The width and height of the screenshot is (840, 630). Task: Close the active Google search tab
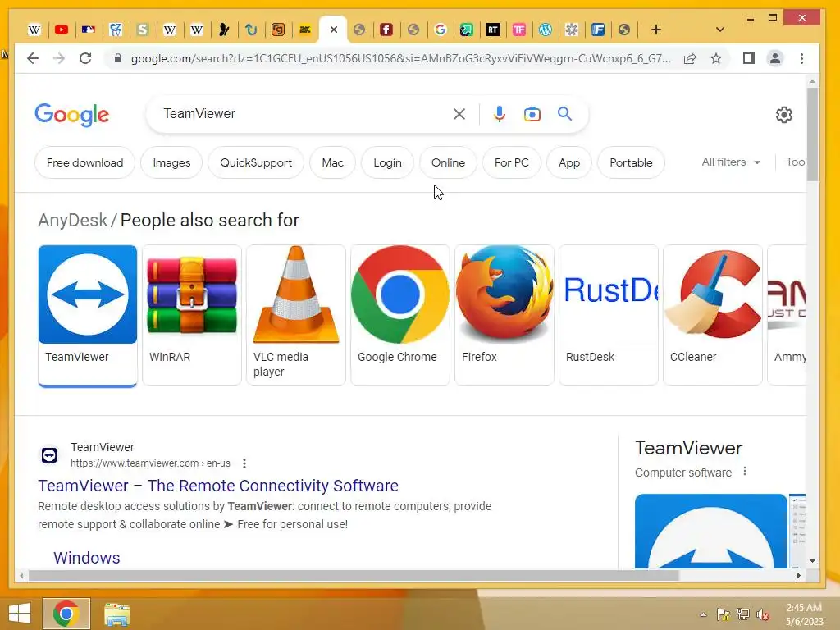click(334, 30)
